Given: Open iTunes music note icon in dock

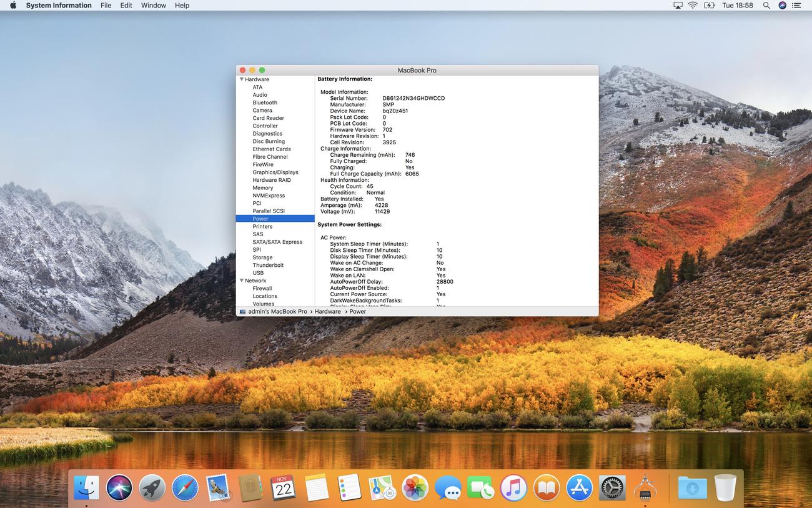Looking at the screenshot, I should [x=513, y=487].
